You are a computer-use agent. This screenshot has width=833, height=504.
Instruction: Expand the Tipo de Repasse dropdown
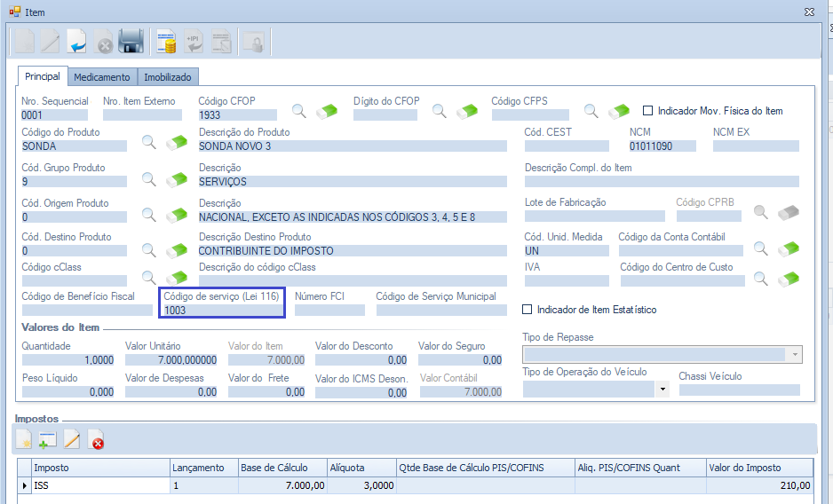(x=794, y=355)
